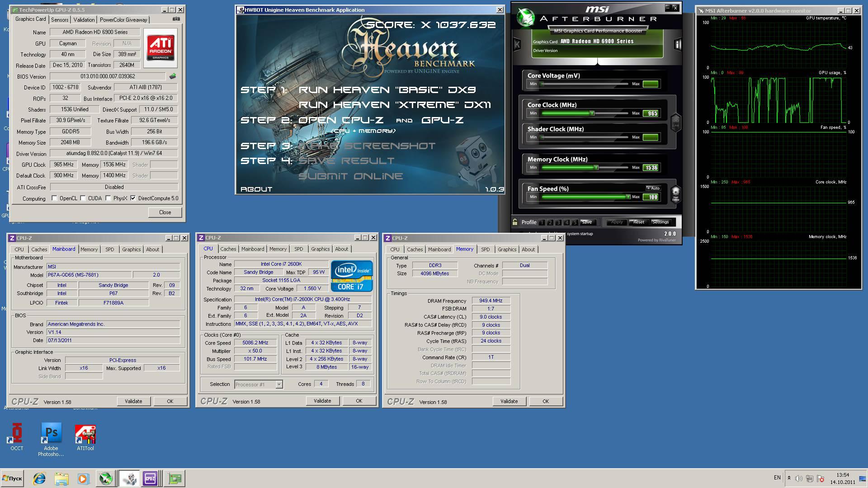Viewport: 868px width, 488px height.
Task: Select Afterburner profile slot 5
Action: (575, 222)
